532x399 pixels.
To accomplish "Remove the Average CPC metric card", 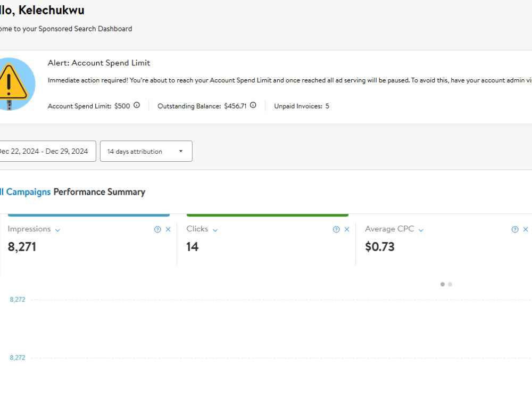I will [x=526, y=229].
